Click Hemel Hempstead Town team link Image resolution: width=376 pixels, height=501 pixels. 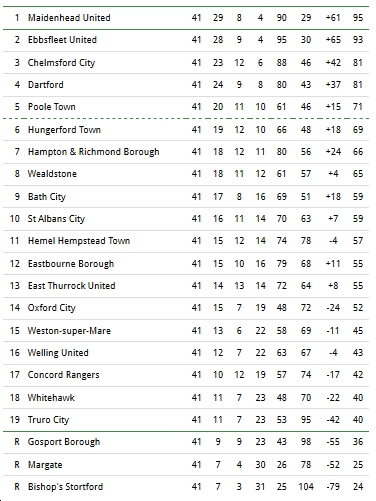[79, 241]
